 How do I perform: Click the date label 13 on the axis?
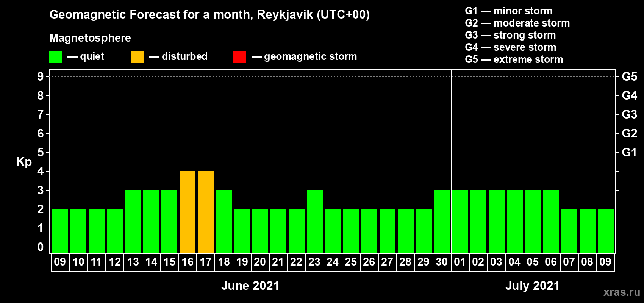tap(133, 262)
